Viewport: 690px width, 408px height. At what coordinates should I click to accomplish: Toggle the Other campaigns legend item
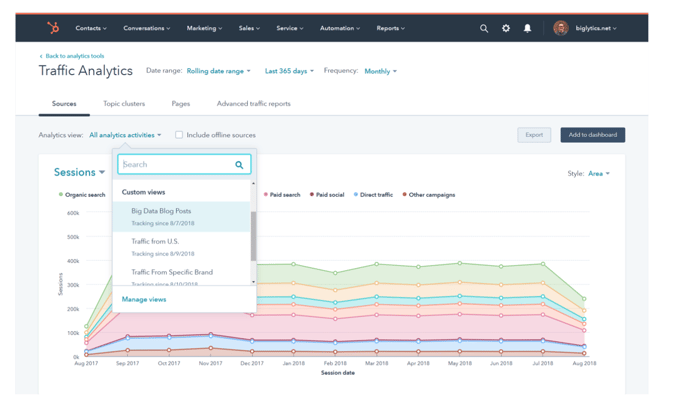(429, 195)
